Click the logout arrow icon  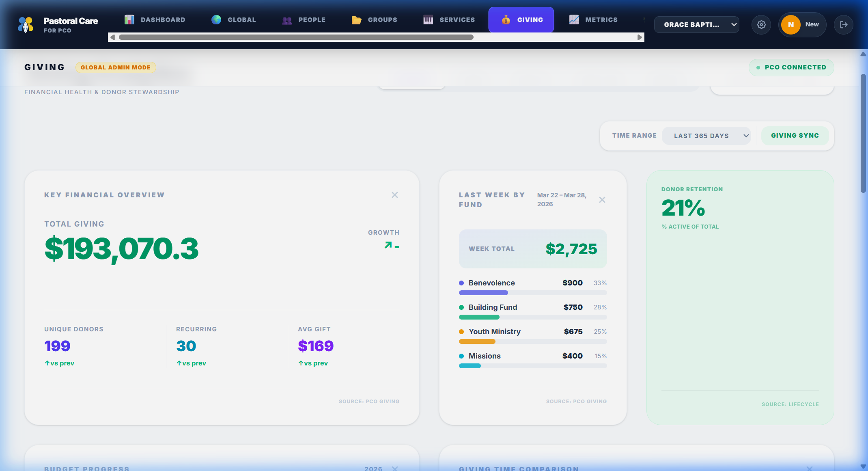click(844, 25)
